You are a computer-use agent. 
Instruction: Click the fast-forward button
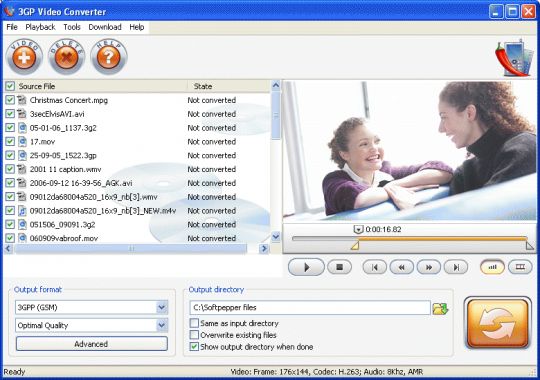(x=429, y=267)
